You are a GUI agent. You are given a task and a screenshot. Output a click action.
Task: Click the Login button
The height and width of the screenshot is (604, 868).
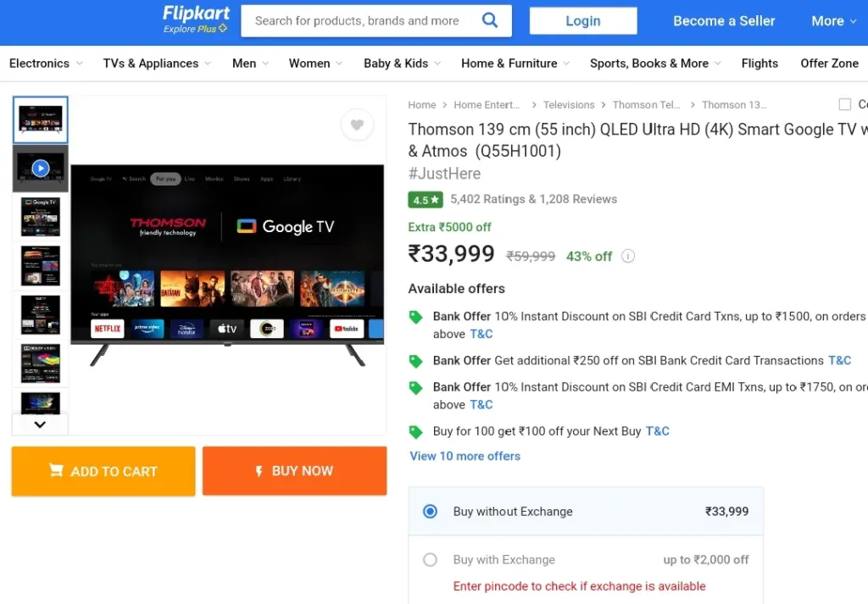tap(583, 21)
